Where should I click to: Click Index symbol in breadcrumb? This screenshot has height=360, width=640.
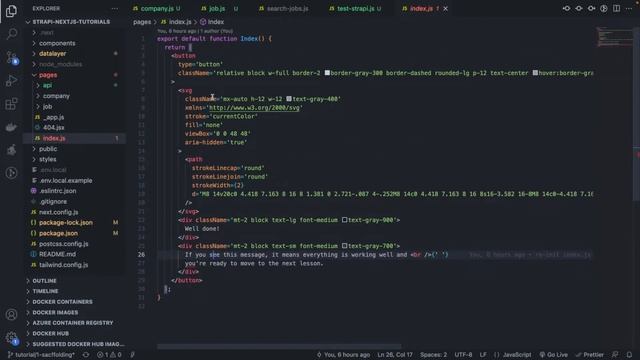(212, 22)
